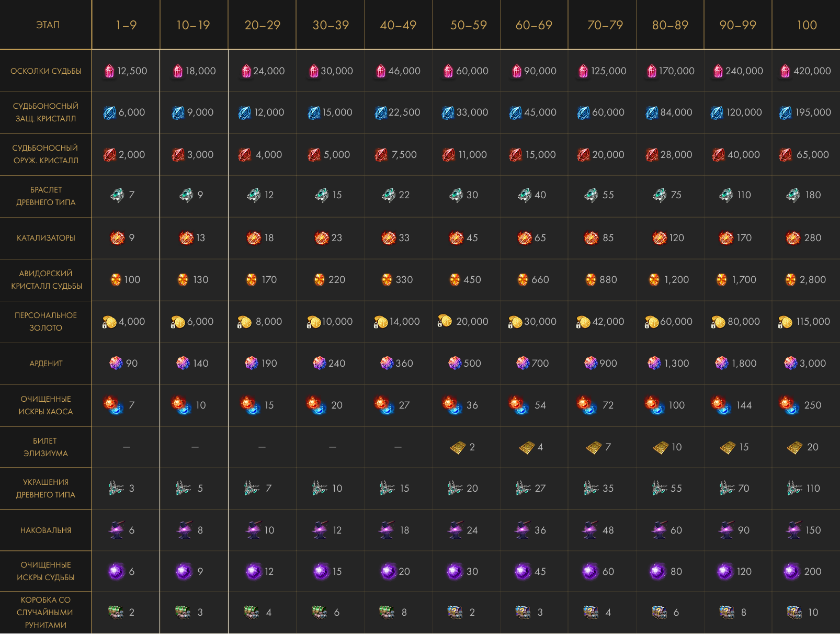Image resolution: width=840 pixels, height=634 pixels.
Task: Click the purple fate spark icon beside 200
Action: 792,571
